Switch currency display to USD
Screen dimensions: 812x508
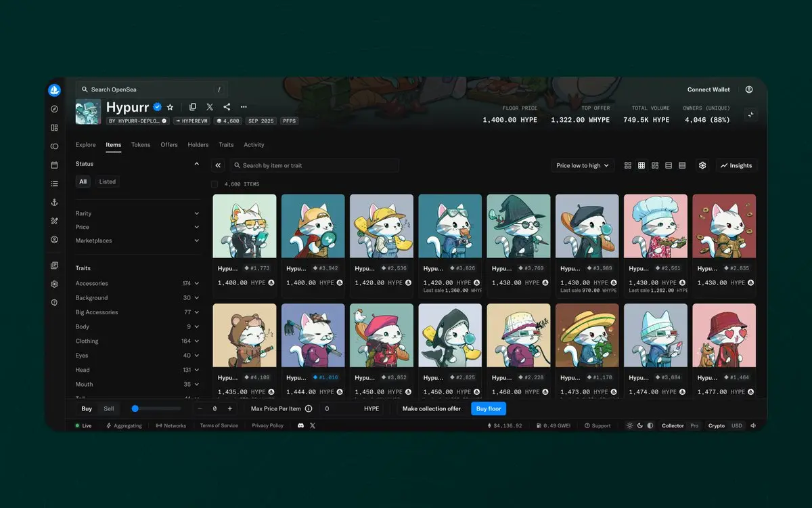click(736, 426)
